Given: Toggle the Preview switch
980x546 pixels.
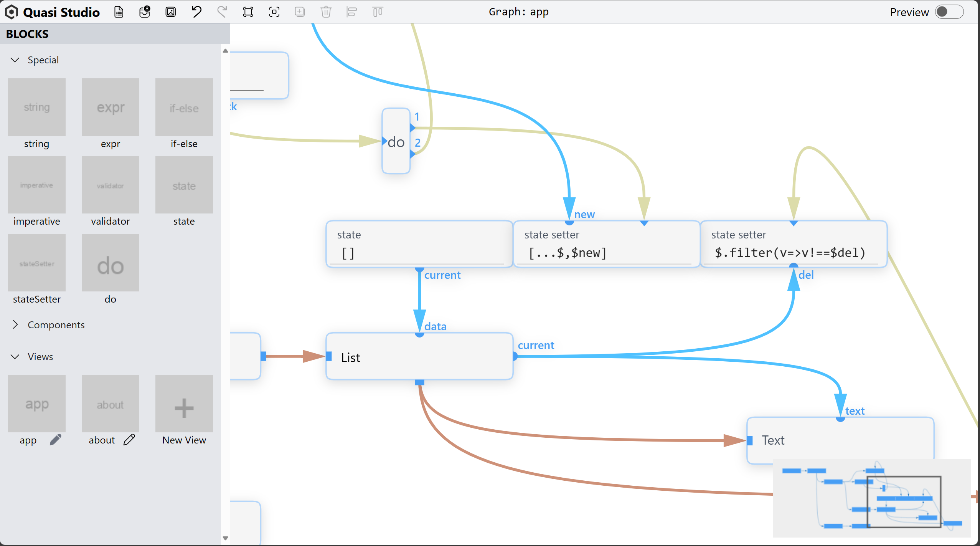Looking at the screenshot, I should pyautogui.click(x=949, y=12).
